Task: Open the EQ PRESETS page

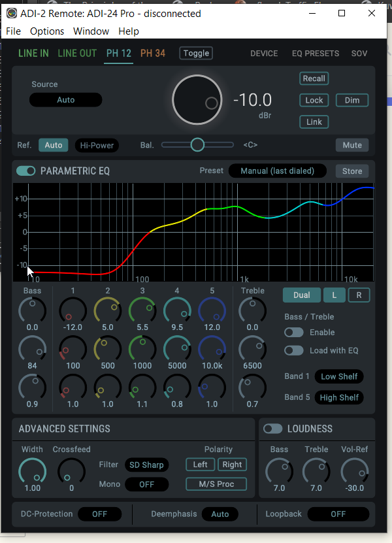Action: point(316,54)
